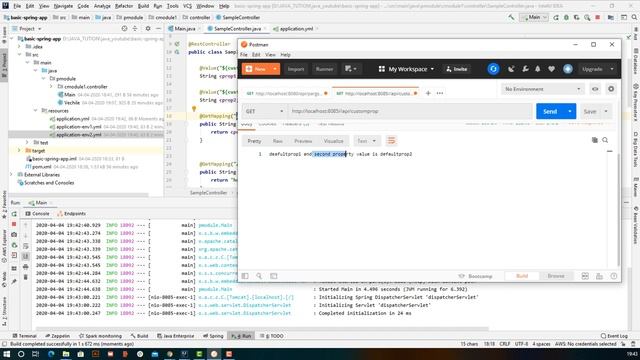Select Raw response view tab
The image size is (640, 360).
[278, 141]
